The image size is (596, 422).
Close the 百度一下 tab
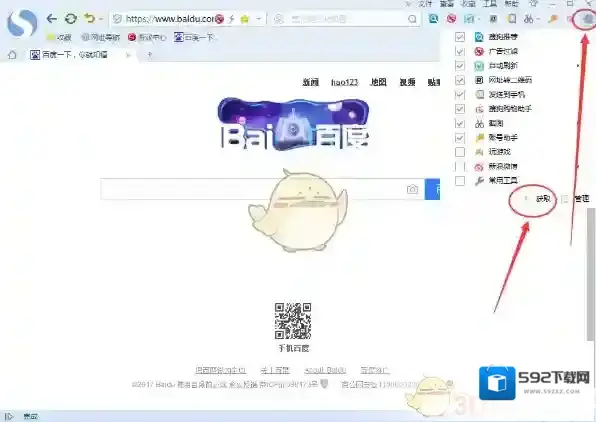(128, 56)
